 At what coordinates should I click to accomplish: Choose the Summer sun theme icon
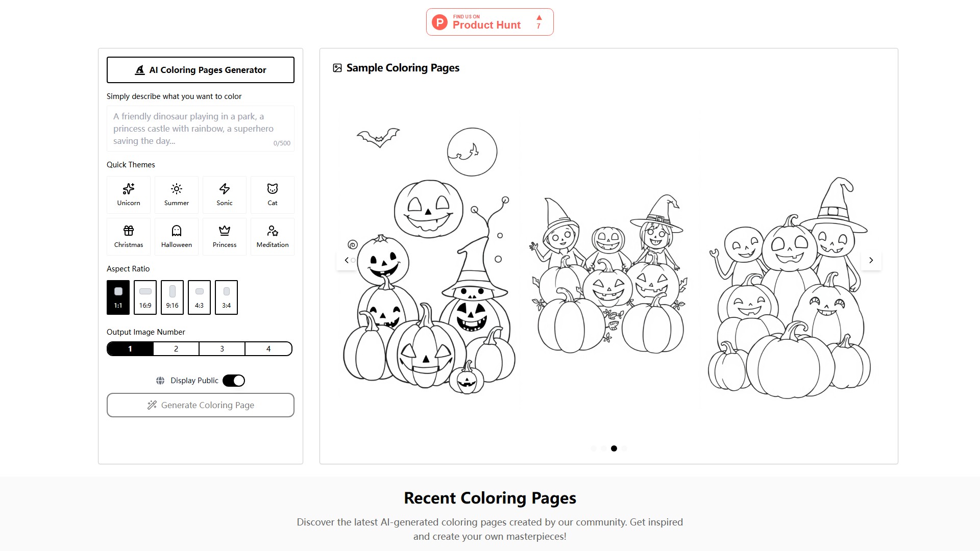[177, 194]
